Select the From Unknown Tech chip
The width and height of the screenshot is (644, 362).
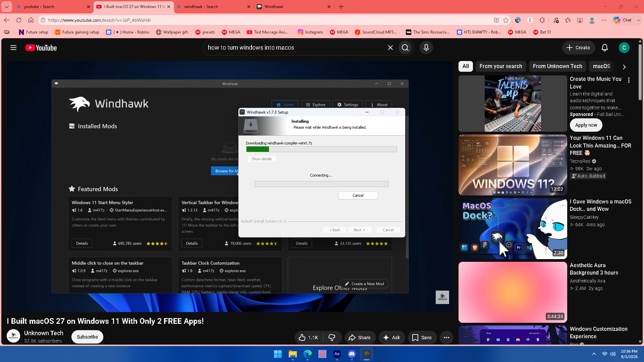(557, 66)
